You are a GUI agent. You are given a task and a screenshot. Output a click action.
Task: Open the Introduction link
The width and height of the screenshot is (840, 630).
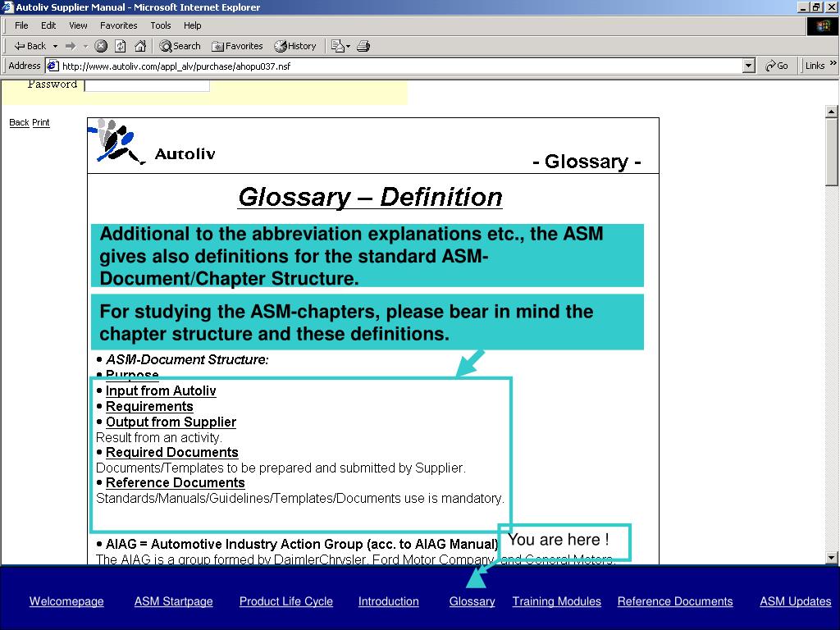[x=388, y=601]
